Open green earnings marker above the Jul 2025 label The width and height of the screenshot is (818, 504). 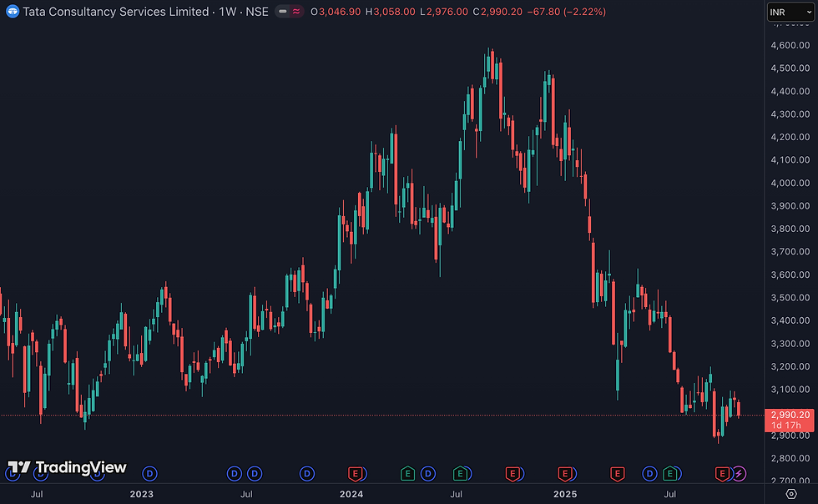click(669, 474)
